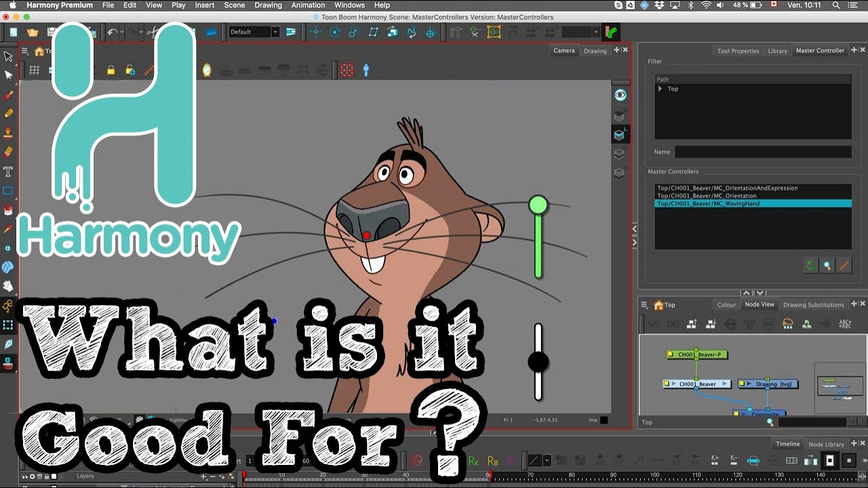Open the Workspace Manager icon beside Default

[291, 32]
